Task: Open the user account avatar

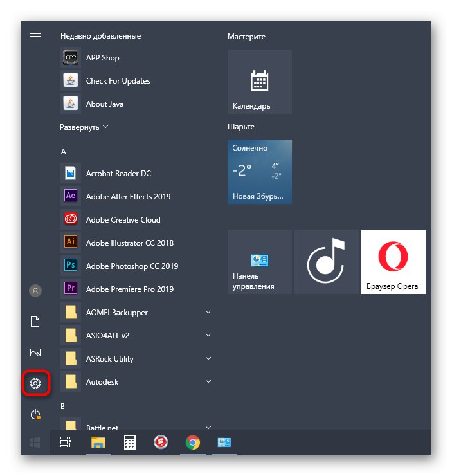Action: point(35,291)
